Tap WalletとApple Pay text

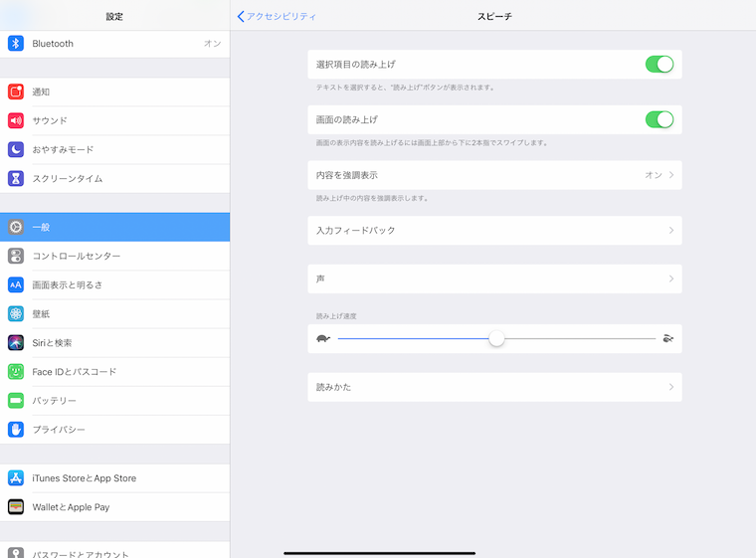(71, 507)
